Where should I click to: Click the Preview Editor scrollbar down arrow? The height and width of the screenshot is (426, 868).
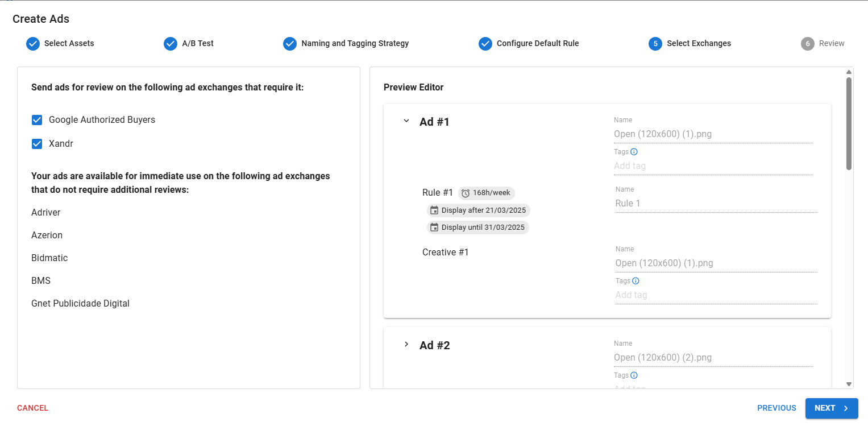[x=849, y=384]
